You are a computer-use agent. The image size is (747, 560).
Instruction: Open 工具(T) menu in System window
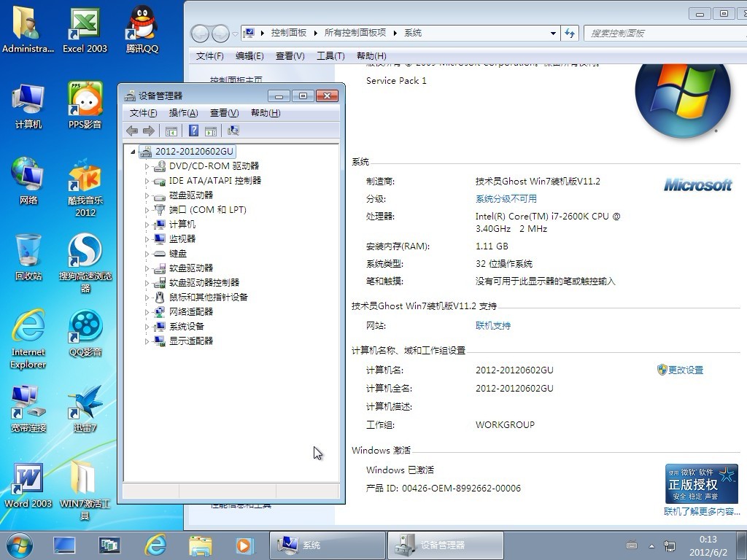coord(330,55)
